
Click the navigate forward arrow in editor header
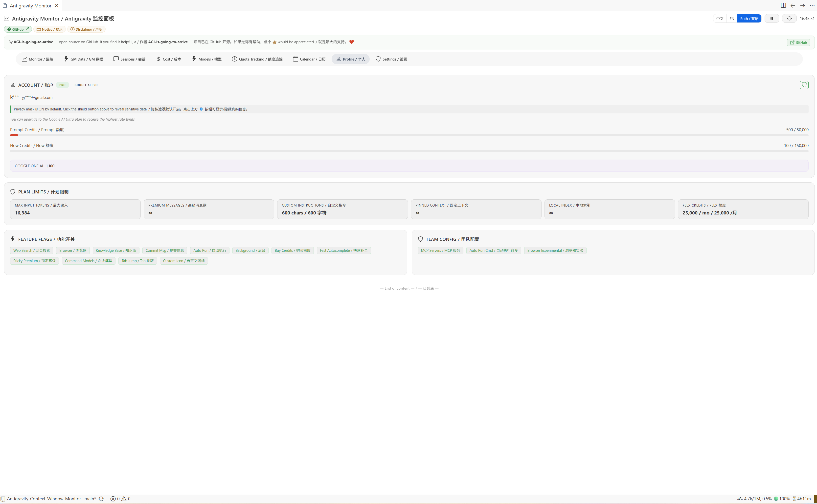(x=802, y=5)
